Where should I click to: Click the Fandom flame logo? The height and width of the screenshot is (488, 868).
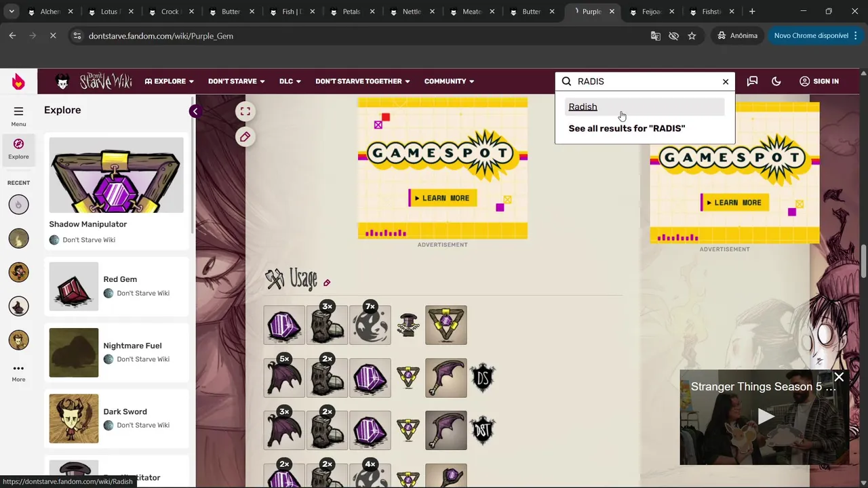pyautogui.click(x=18, y=81)
